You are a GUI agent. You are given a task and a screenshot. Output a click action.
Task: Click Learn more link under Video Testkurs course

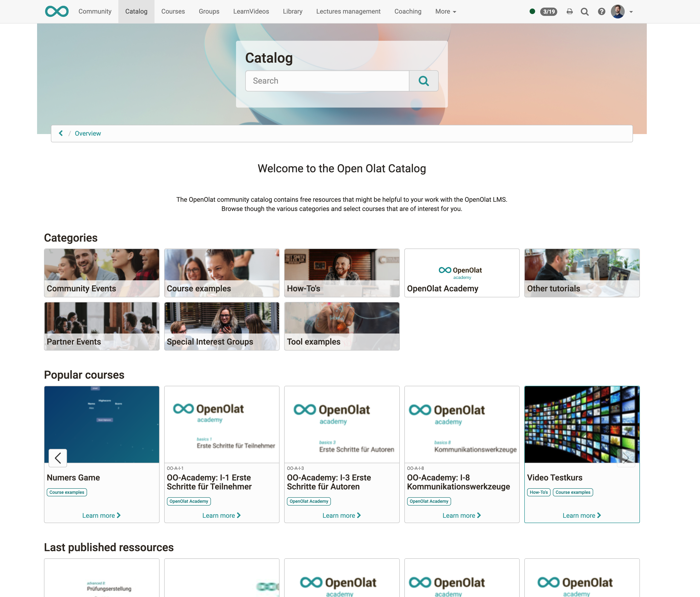pyautogui.click(x=582, y=515)
